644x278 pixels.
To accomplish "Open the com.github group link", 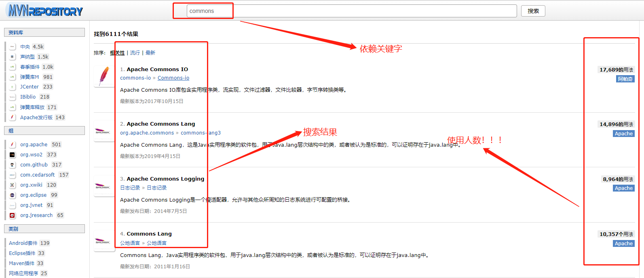I will pyautogui.click(x=34, y=165).
